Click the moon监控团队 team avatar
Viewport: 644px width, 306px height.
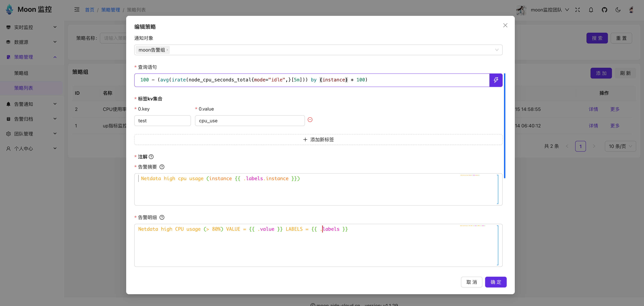pos(521,10)
